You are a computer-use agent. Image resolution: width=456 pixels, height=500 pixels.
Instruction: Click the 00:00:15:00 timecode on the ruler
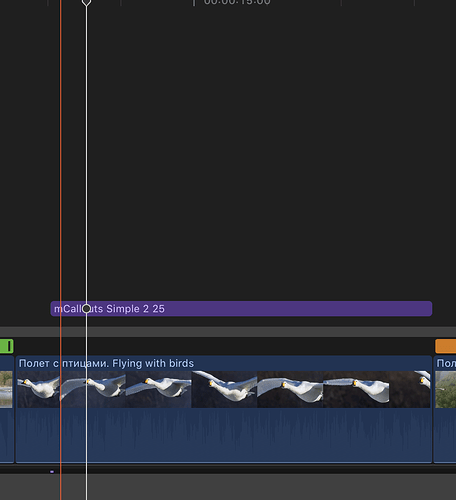237,2
